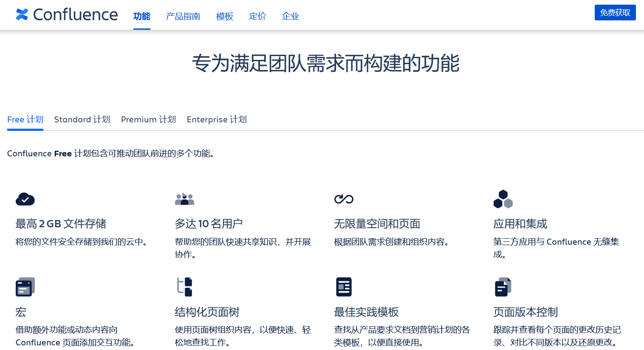
Task: Click the description 查找从产品要求文档到营销计划
Action: pyautogui.click(x=402, y=336)
